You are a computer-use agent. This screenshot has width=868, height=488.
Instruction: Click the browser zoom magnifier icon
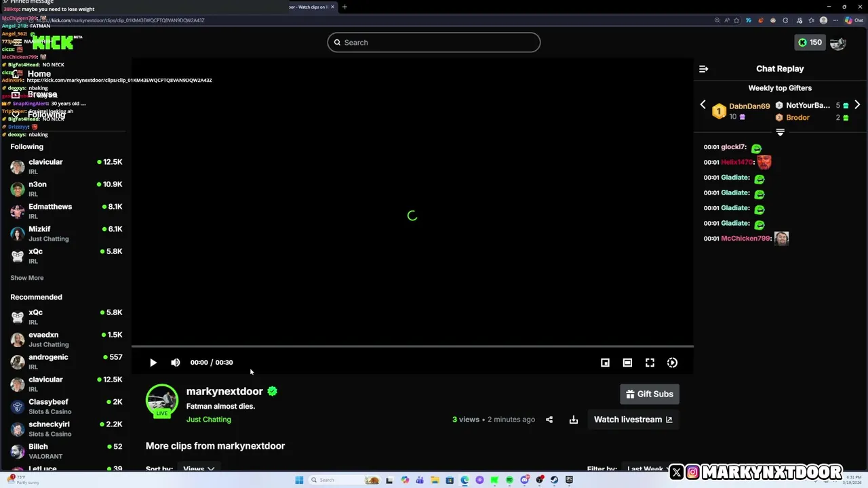click(x=717, y=20)
